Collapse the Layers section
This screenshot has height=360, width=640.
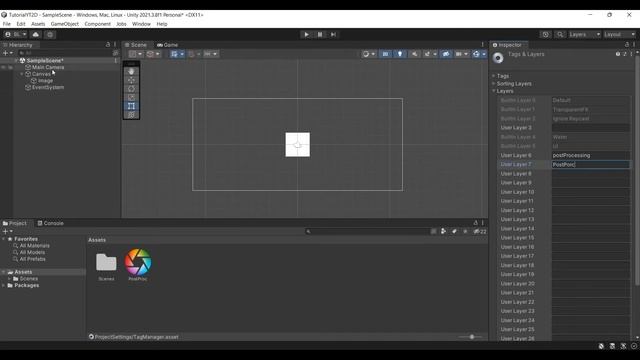494,91
